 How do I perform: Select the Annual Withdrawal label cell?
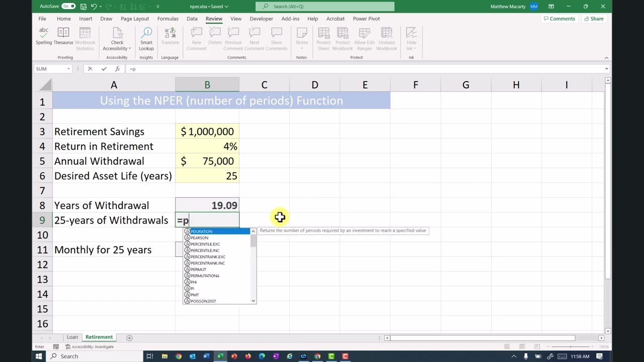114,161
